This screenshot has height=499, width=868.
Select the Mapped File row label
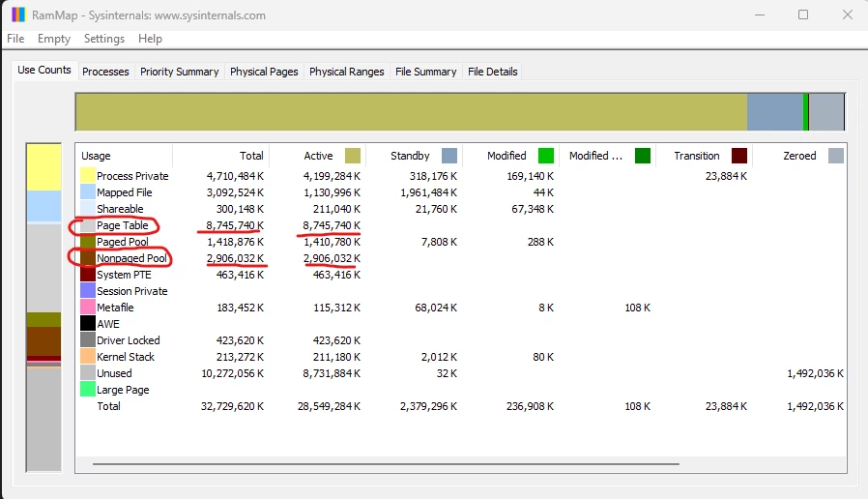(x=124, y=192)
